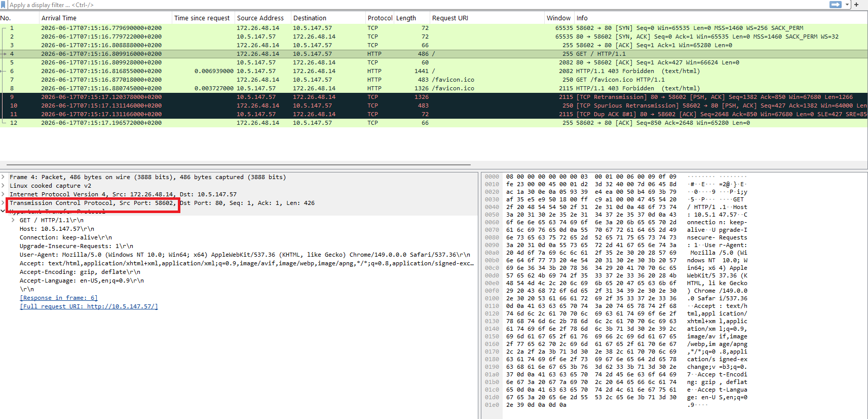This screenshot has height=419, width=868.
Task: Select TCP Retransmission packet number 9
Action: pos(434,97)
